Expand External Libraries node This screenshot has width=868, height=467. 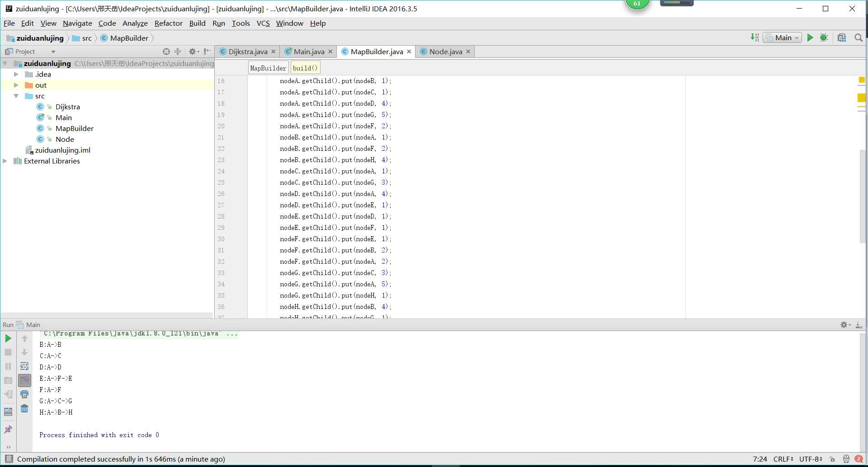pyautogui.click(x=5, y=161)
